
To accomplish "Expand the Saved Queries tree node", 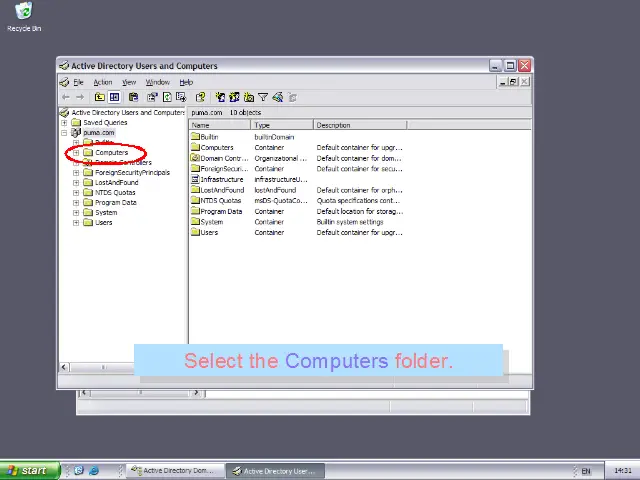I will (64, 122).
